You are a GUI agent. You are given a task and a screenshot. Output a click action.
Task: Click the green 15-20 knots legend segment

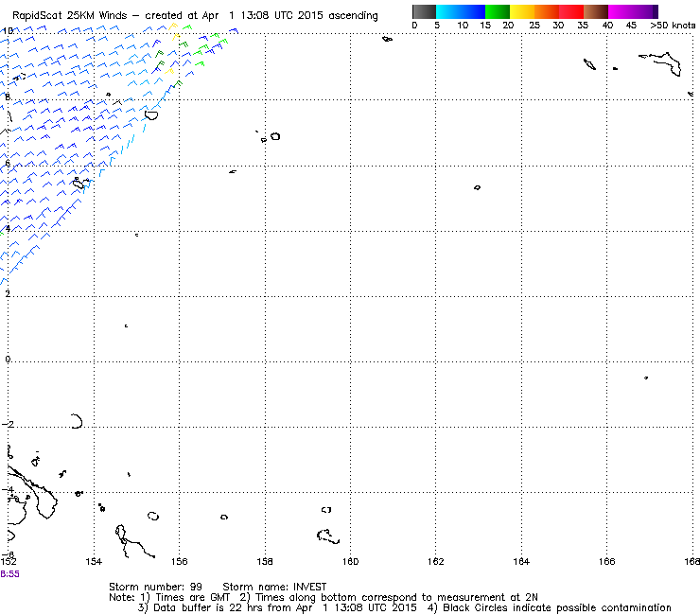tap(498, 11)
